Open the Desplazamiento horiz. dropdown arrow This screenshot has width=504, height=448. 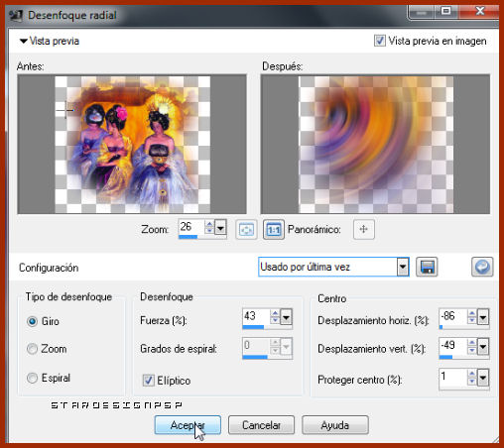(483, 317)
